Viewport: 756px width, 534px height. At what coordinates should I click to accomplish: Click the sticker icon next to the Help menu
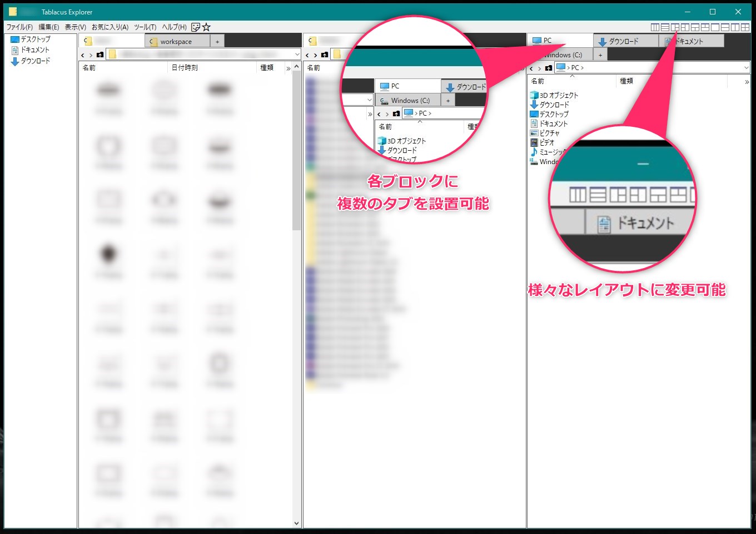coord(196,27)
